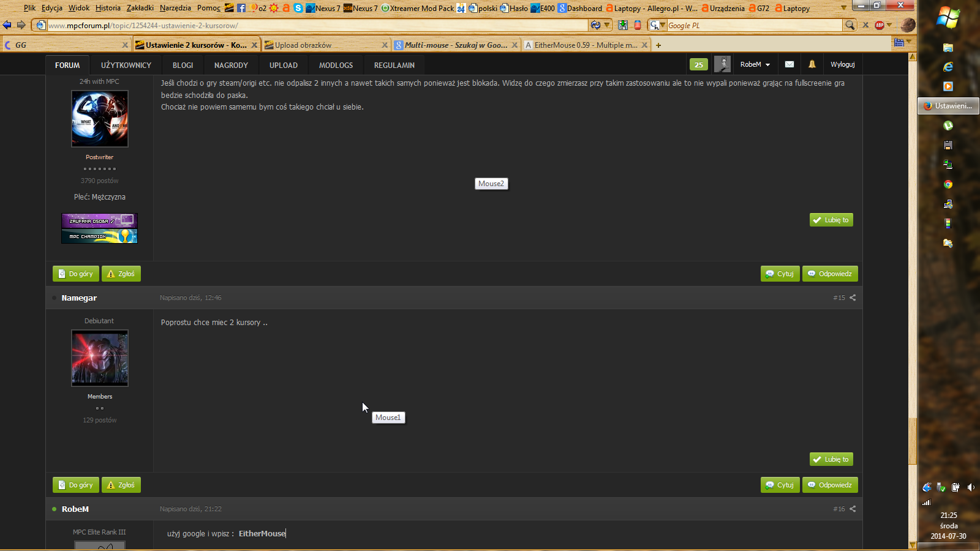The image size is (980, 551).
Task: Open a new browser tab
Action: tap(658, 45)
